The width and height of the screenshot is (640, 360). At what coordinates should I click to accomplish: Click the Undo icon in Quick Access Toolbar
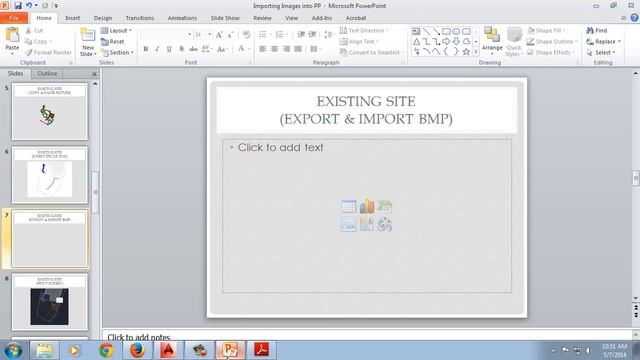point(29,6)
